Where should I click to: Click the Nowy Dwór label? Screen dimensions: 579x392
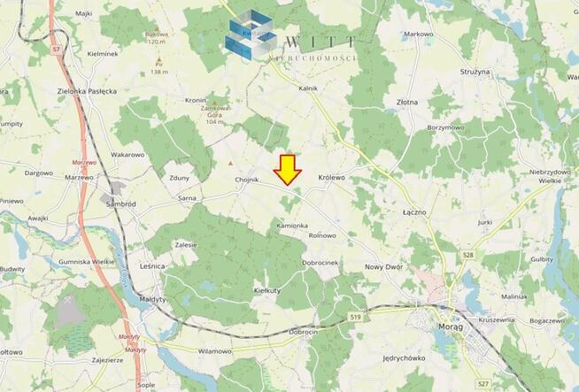click(x=383, y=267)
